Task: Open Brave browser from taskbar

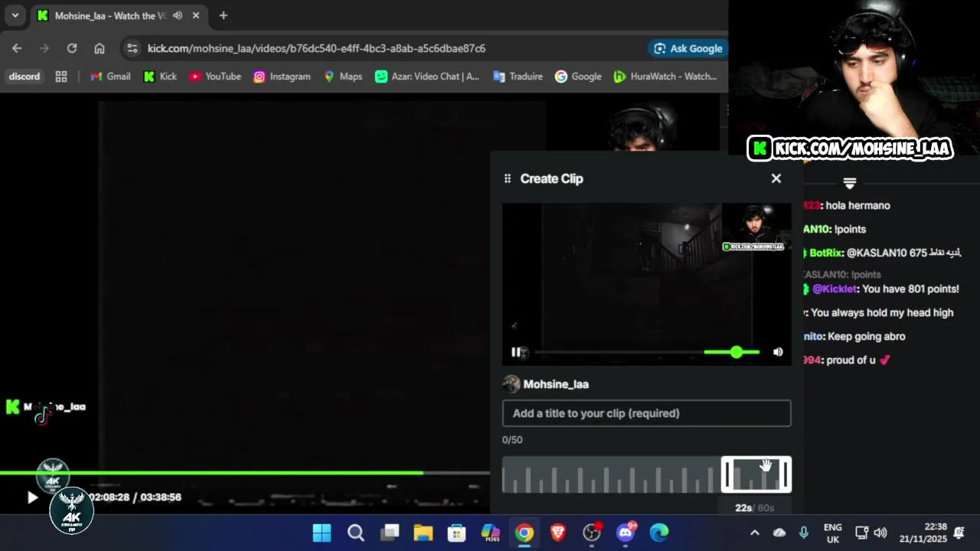Action: tap(558, 532)
